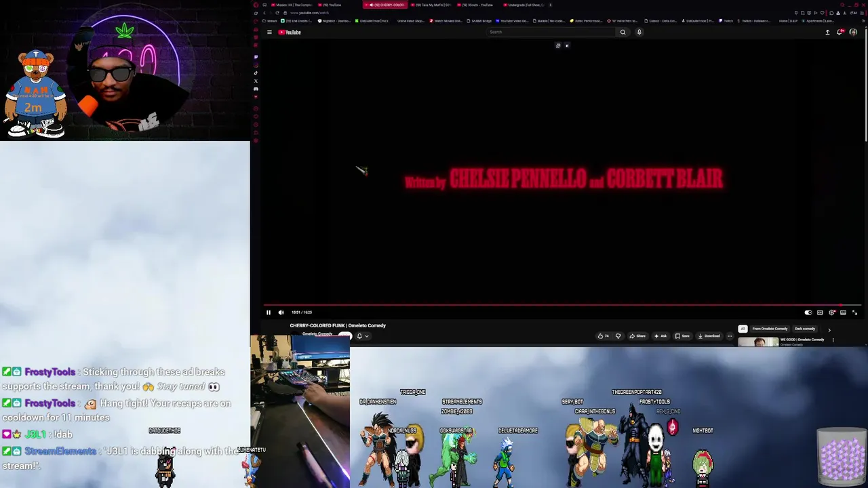Click the Omeleto Comedy channel name
The width and height of the screenshot is (868, 488).
317,333
